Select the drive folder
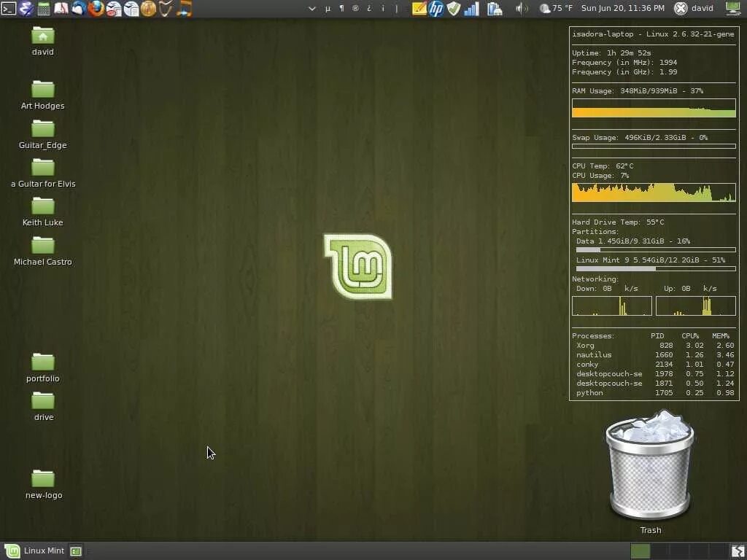The height and width of the screenshot is (560, 747). point(43,406)
